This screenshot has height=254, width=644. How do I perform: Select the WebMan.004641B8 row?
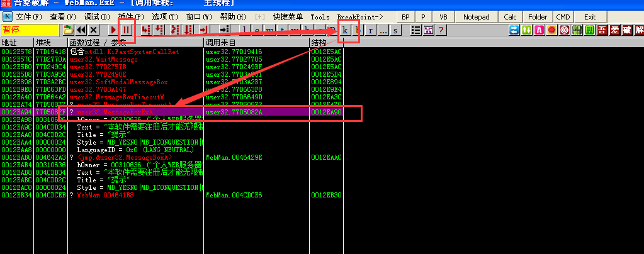click(x=172, y=195)
